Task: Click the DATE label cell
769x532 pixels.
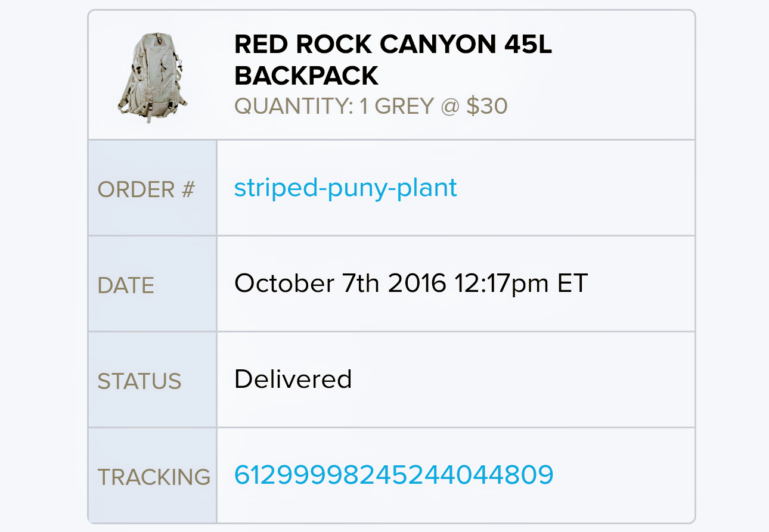Action: pyautogui.click(x=126, y=285)
